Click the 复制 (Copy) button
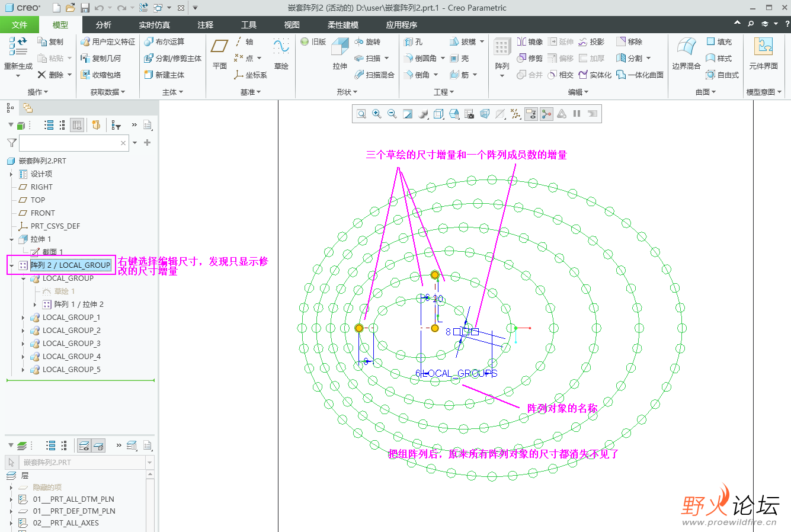Image resolution: width=791 pixels, height=532 pixels. 50,42
